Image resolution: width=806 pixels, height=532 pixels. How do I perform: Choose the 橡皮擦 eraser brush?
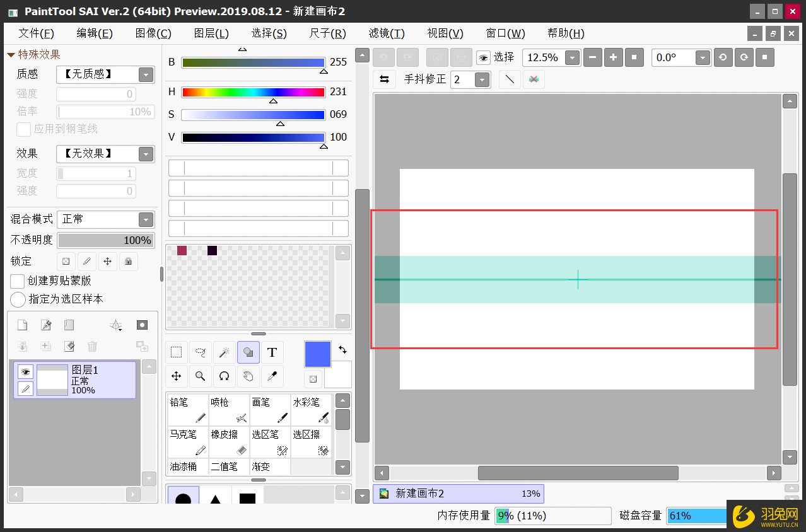tap(229, 442)
